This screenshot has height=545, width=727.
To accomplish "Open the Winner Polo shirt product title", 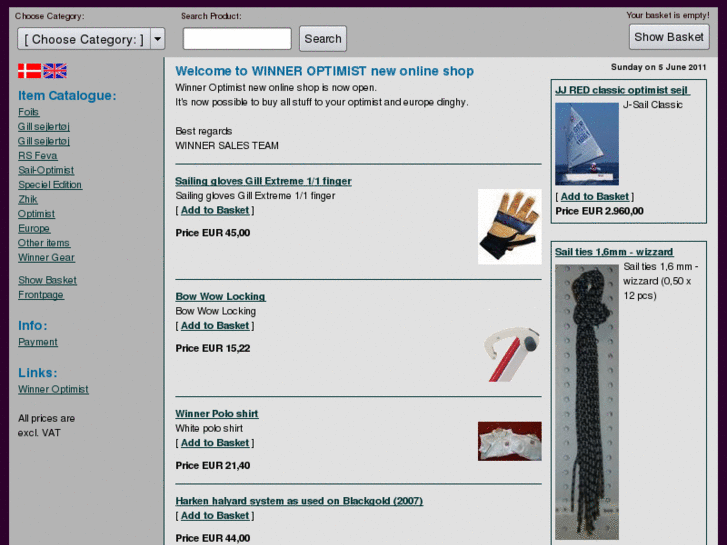I will coord(217,414).
